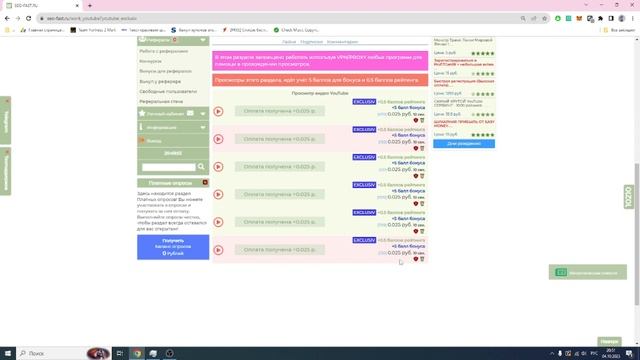Open Chrome's three-dot menu
The height and width of the screenshot is (360, 640).
[633, 18]
